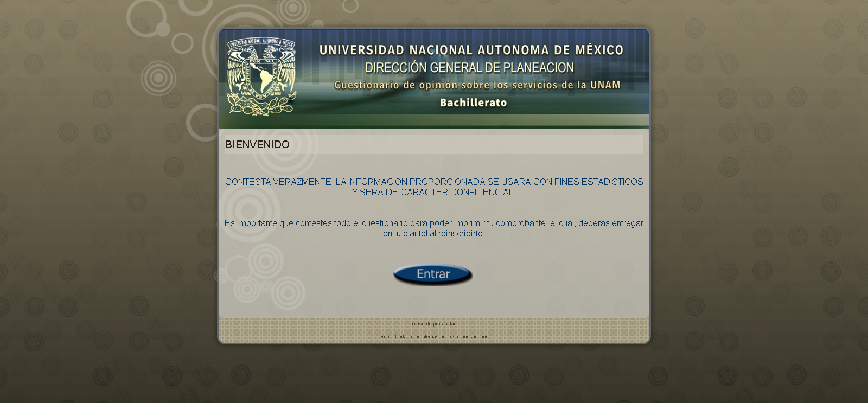
Task: Open the Aviso de privacidad link
Action: (x=434, y=324)
